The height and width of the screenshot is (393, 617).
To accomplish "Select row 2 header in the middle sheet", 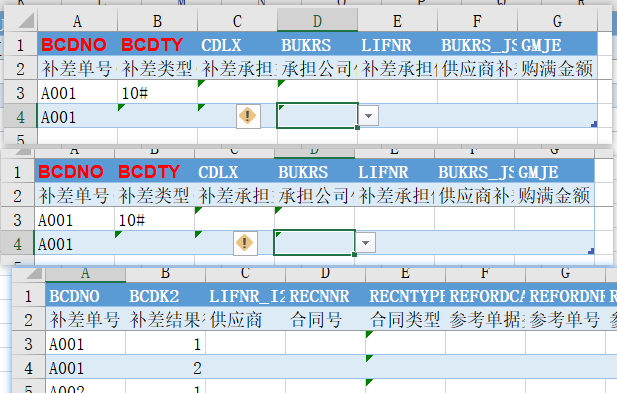I will [x=17, y=196].
